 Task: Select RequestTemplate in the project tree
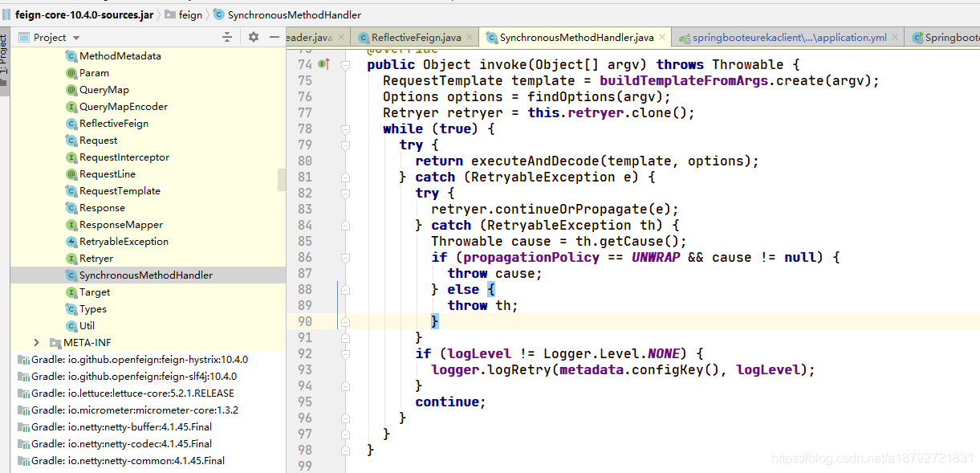pyautogui.click(x=120, y=191)
